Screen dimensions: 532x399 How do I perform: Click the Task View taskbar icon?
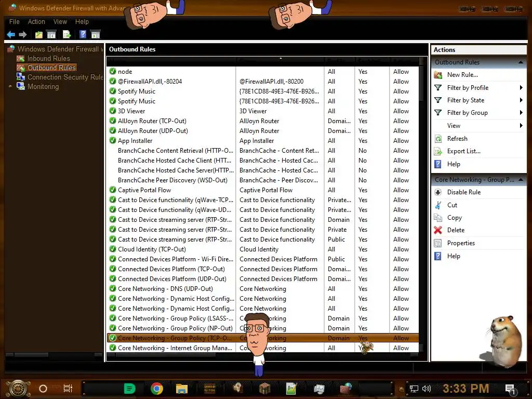tap(68, 389)
